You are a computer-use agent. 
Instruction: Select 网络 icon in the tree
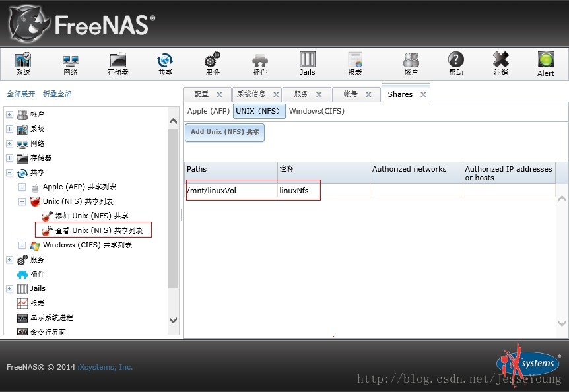[22, 145]
